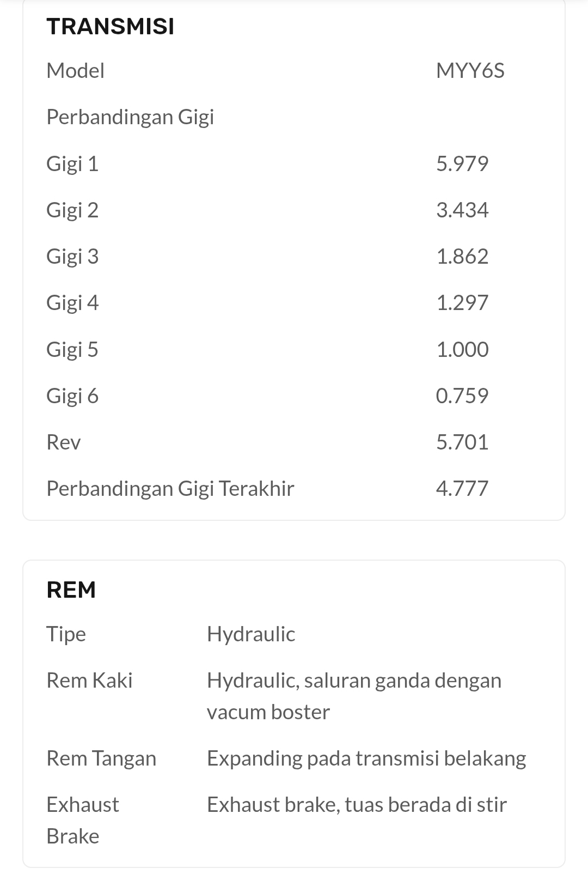Click the 5.979 gear ratio value
This screenshot has height=892, width=588.
pyautogui.click(x=462, y=163)
